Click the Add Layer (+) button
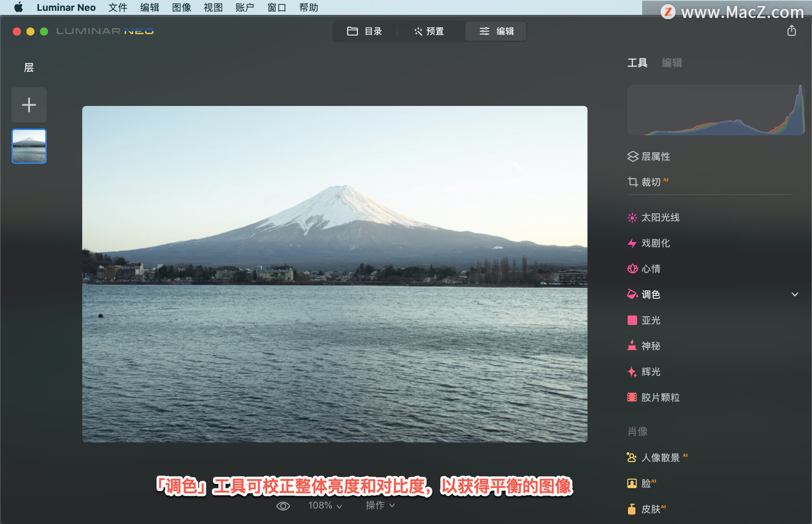The image size is (812, 524). (29, 105)
